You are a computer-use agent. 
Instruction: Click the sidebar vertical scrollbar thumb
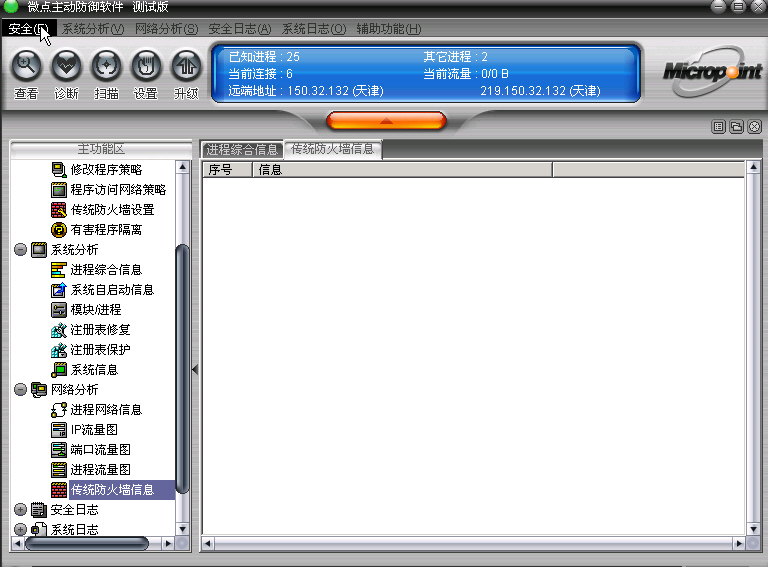(x=183, y=369)
